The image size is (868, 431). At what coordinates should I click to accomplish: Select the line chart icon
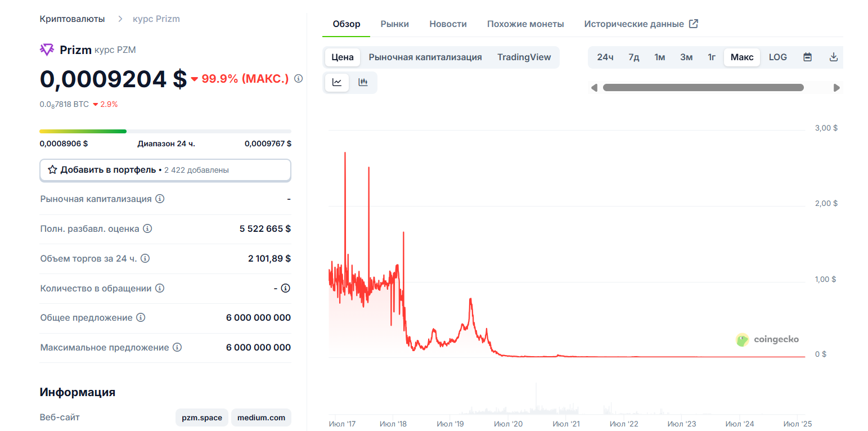coord(337,82)
